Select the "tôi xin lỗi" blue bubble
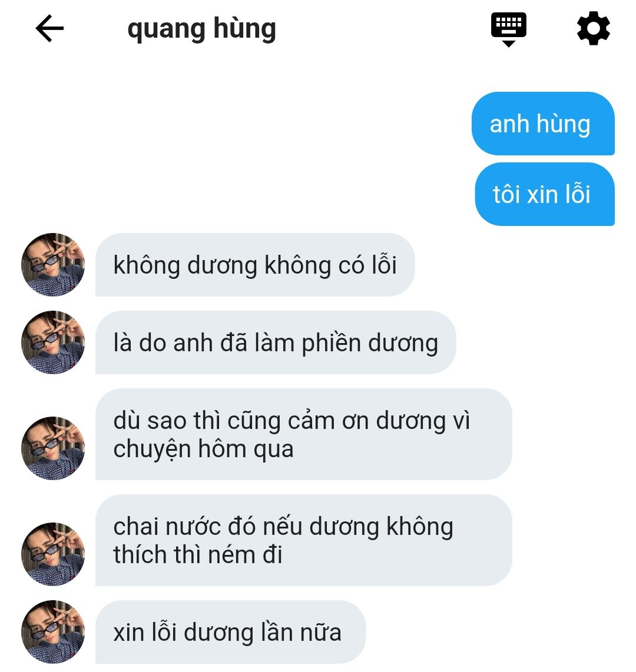Screen dimensions: 636x672 coord(545,194)
